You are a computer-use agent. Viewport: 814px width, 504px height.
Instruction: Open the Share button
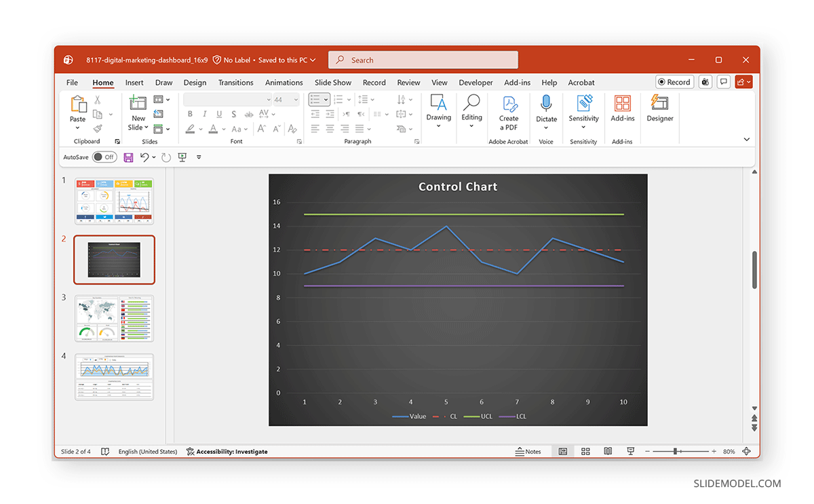coord(744,82)
